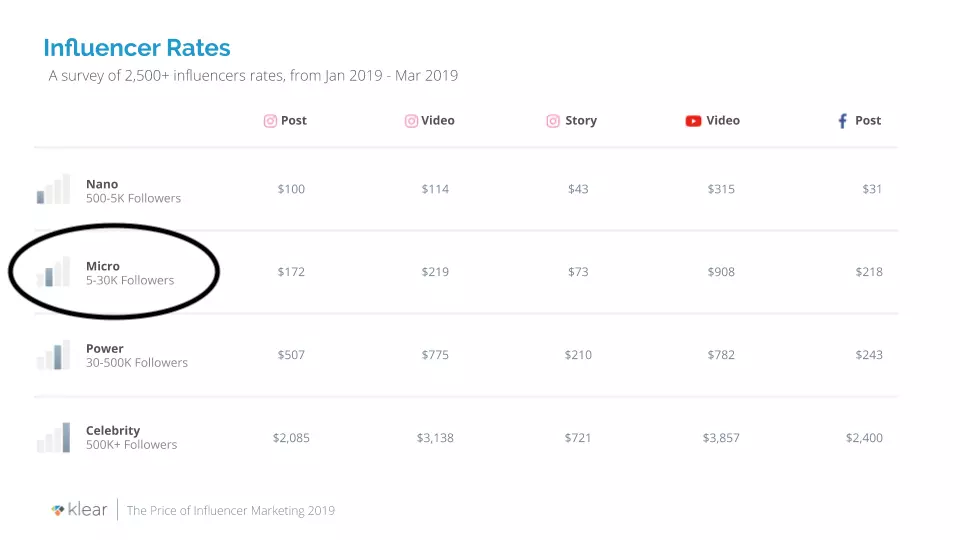Click the YouTube icon in column header
Screen dimensions: 960x540
pyautogui.click(x=693, y=121)
